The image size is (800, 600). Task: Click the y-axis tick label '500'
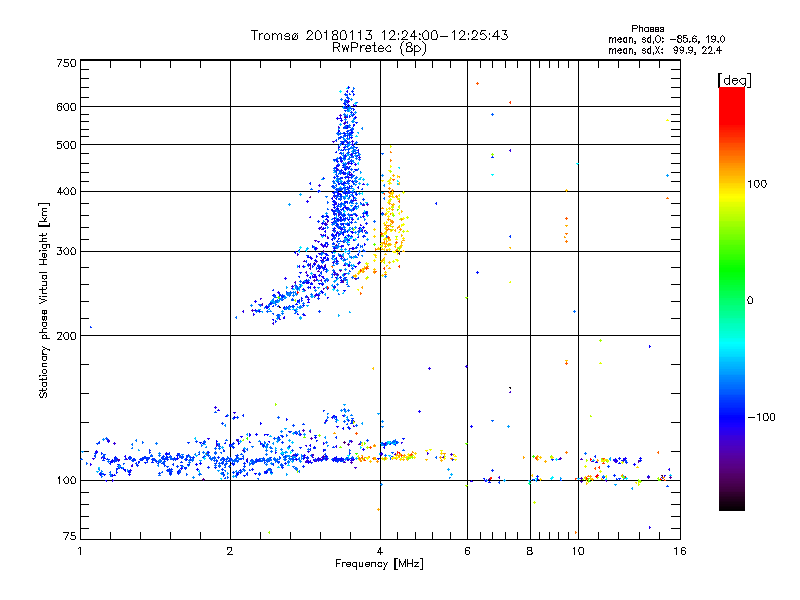coord(66,145)
